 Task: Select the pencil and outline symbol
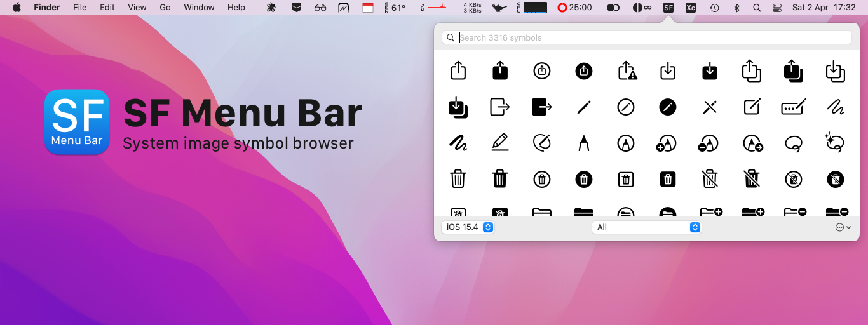point(542,143)
